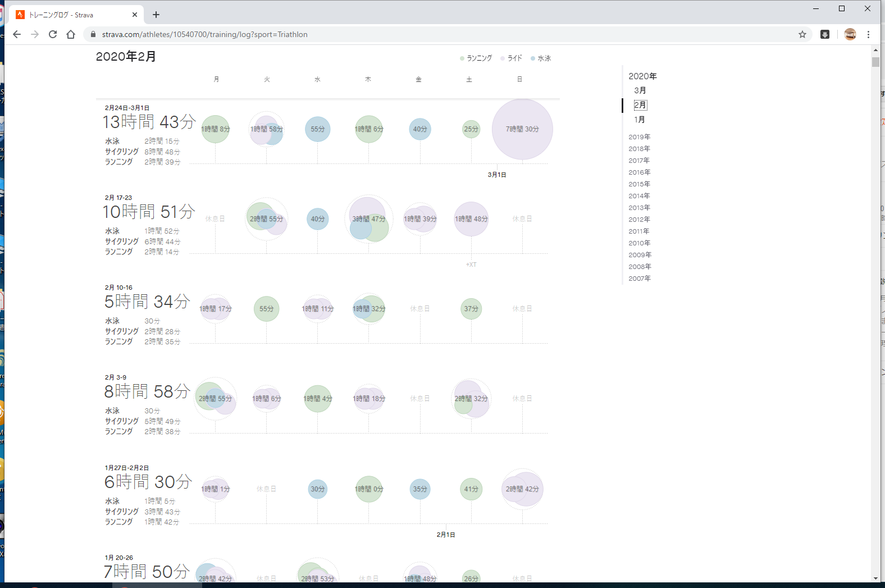Screen dimensions: 885x588
Task: Open the Chrome profile avatar
Action: (850, 34)
